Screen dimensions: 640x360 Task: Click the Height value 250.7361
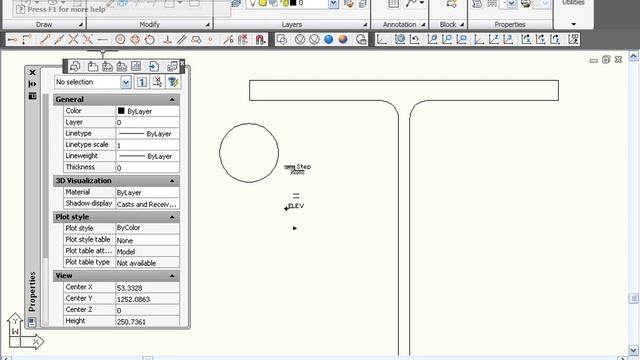148,321
